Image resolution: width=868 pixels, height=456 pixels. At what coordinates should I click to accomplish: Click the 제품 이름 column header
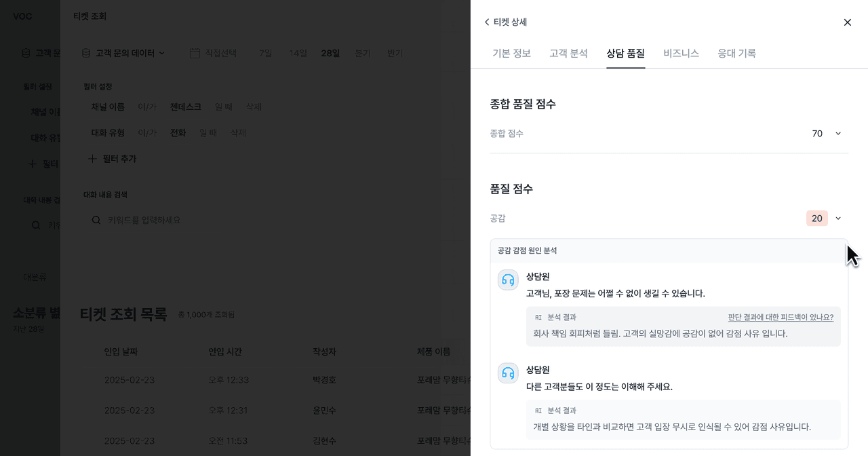pyautogui.click(x=434, y=351)
